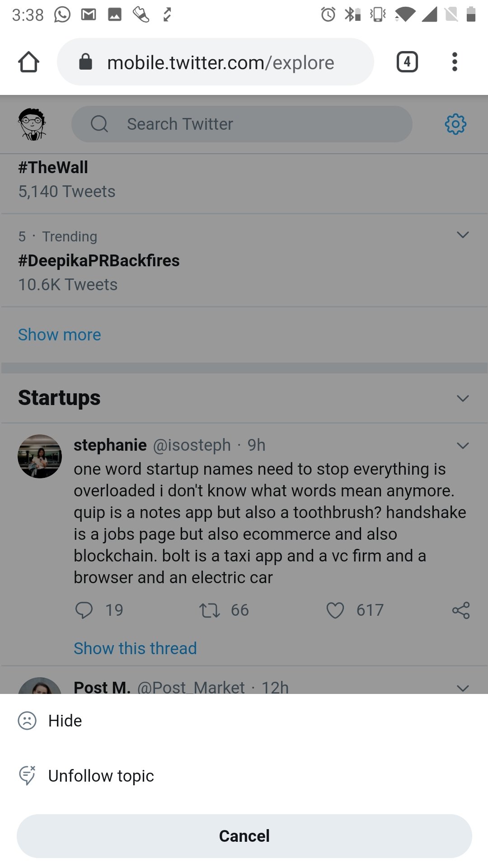Image resolution: width=488 pixels, height=868 pixels.
Task: Tap the mobile.twitter.com address bar
Action: 216,62
